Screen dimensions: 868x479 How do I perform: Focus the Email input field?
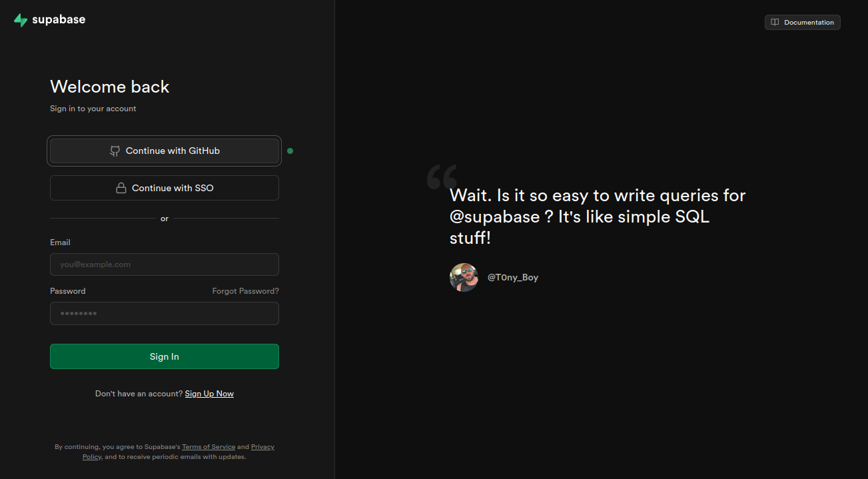click(165, 264)
